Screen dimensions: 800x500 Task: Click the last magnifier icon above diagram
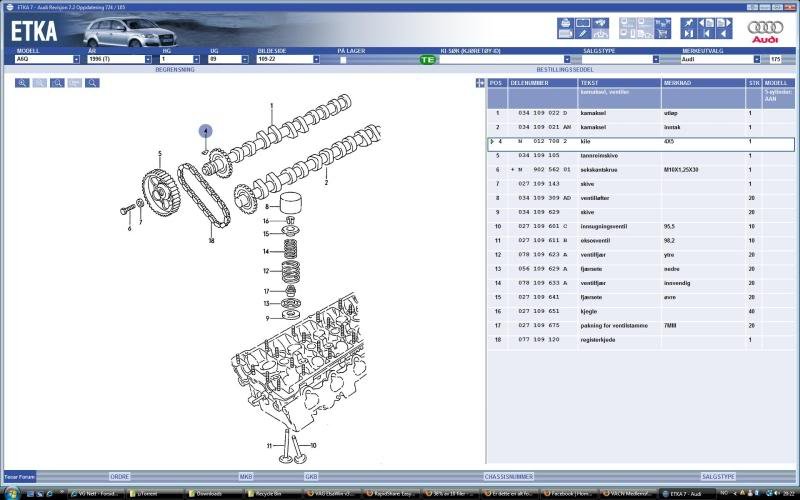(x=92, y=83)
